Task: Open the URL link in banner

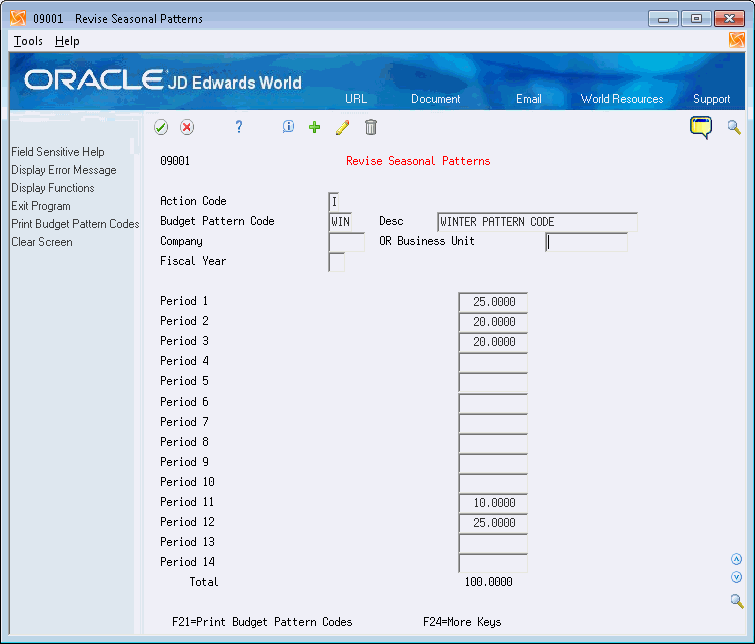Action: pos(356,99)
